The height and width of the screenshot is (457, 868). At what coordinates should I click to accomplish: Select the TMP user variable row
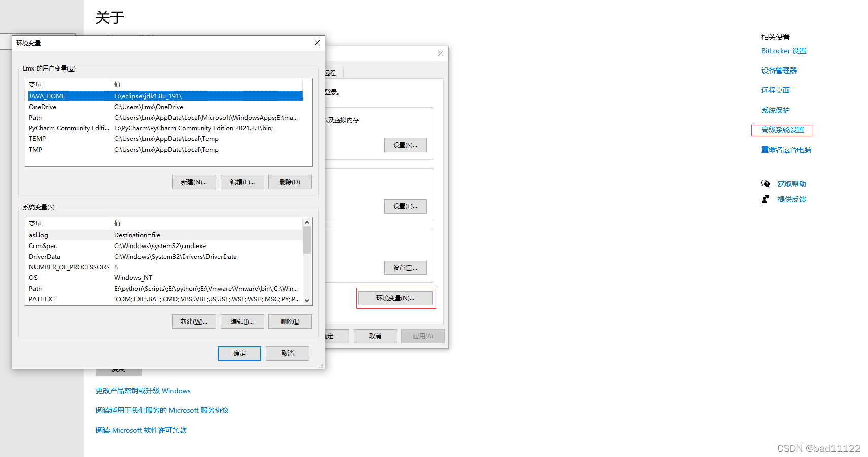[165, 150]
